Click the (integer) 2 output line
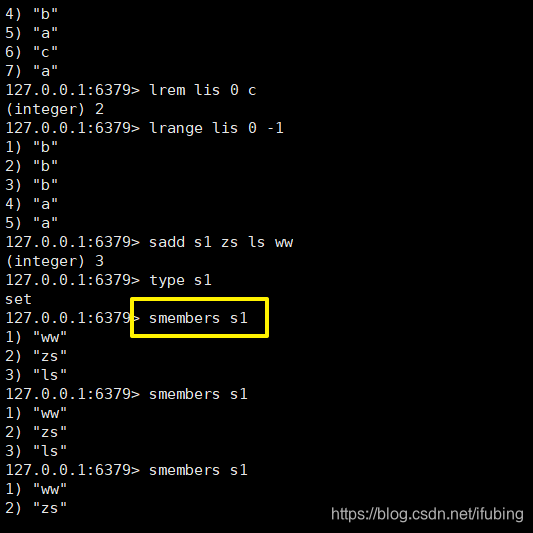 pyautogui.click(x=54, y=109)
